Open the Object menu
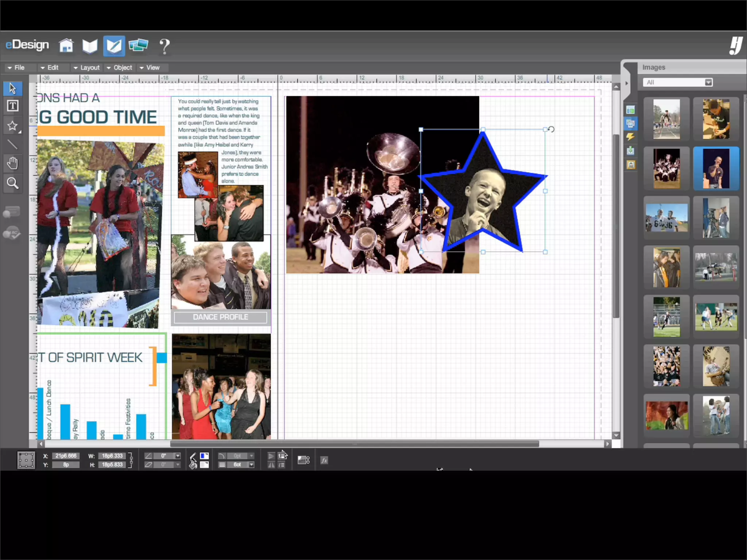747x560 pixels. tap(120, 68)
